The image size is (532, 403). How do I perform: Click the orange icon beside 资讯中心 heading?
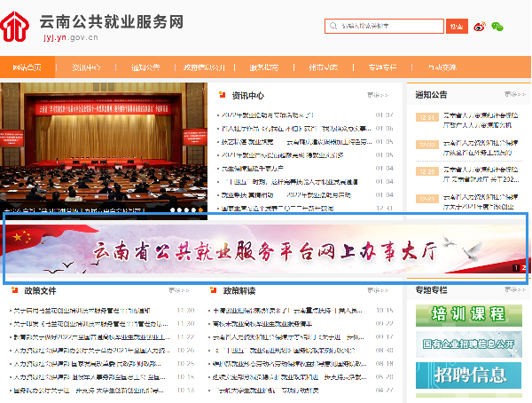tap(223, 95)
